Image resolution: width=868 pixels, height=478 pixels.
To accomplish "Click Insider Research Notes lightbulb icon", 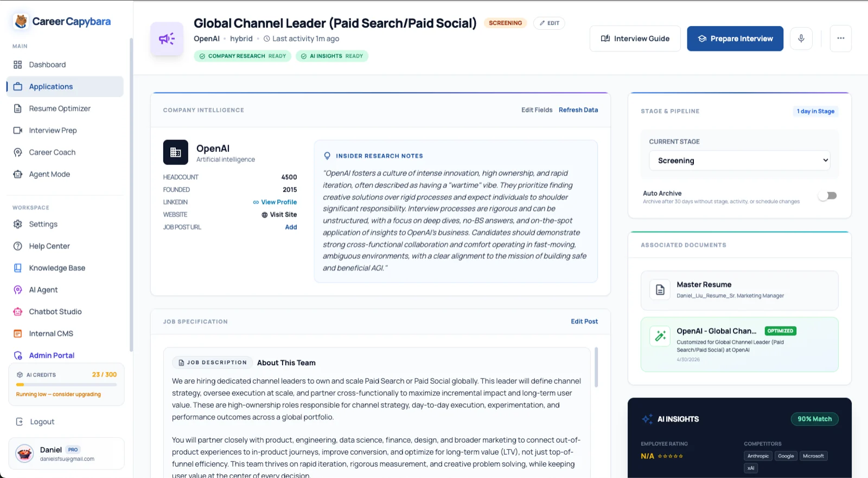I will point(327,156).
